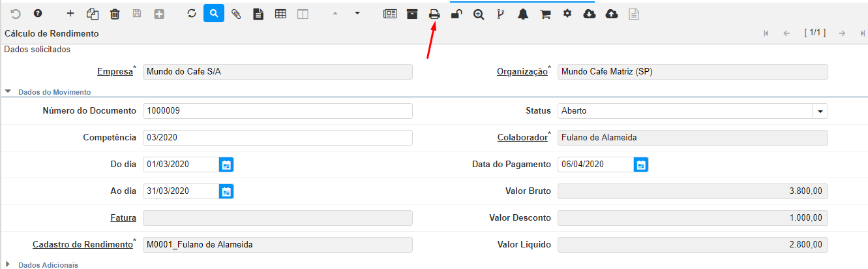Toggle the split panel view icon
This screenshot has width=868, height=269.
[x=303, y=13]
